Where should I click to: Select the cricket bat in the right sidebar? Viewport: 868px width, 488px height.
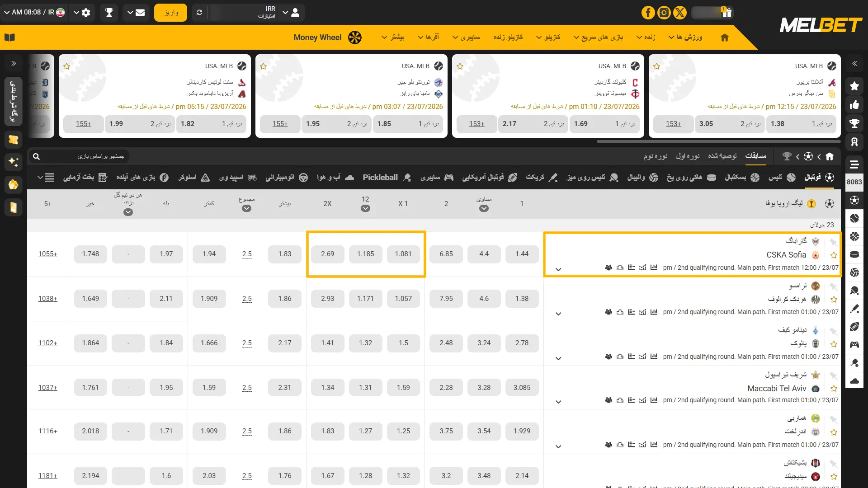(854, 309)
